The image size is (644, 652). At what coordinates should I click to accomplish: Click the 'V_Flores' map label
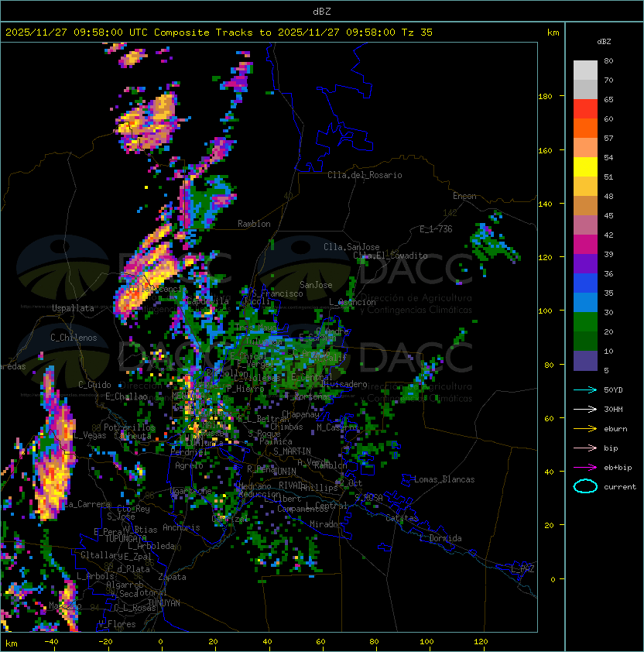point(117,624)
